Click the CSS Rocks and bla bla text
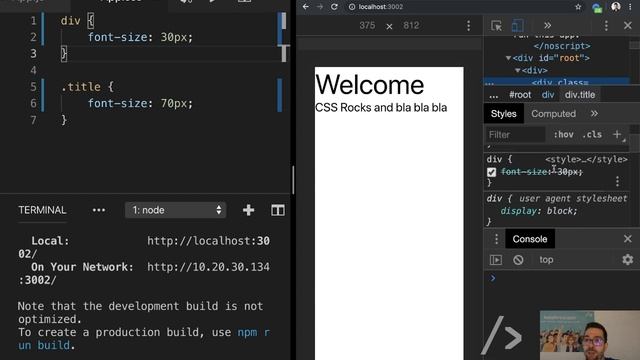The width and height of the screenshot is (640, 360). tap(381, 107)
